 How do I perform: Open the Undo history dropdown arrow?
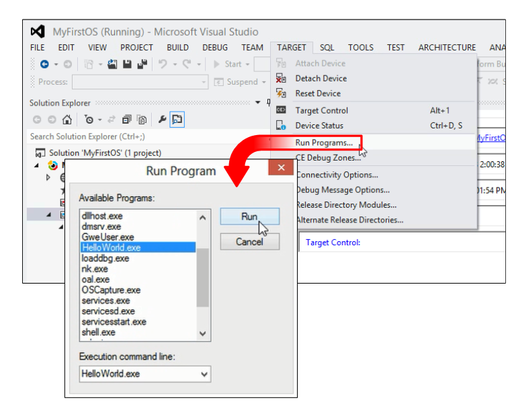pos(175,65)
